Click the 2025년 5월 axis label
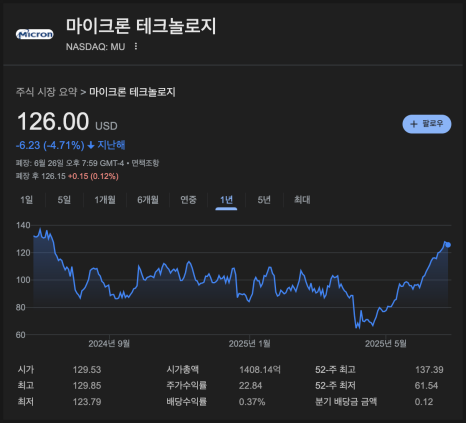466x423 pixels. click(x=386, y=344)
